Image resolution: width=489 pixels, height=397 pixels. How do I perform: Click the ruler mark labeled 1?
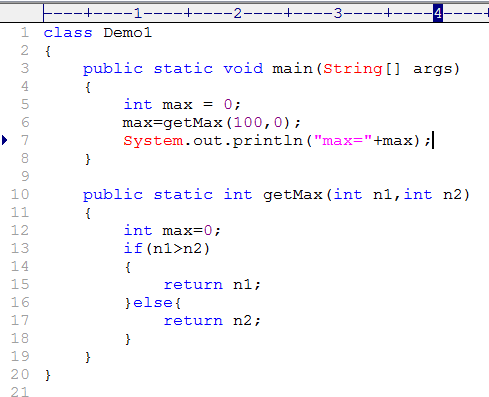click(x=138, y=13)
